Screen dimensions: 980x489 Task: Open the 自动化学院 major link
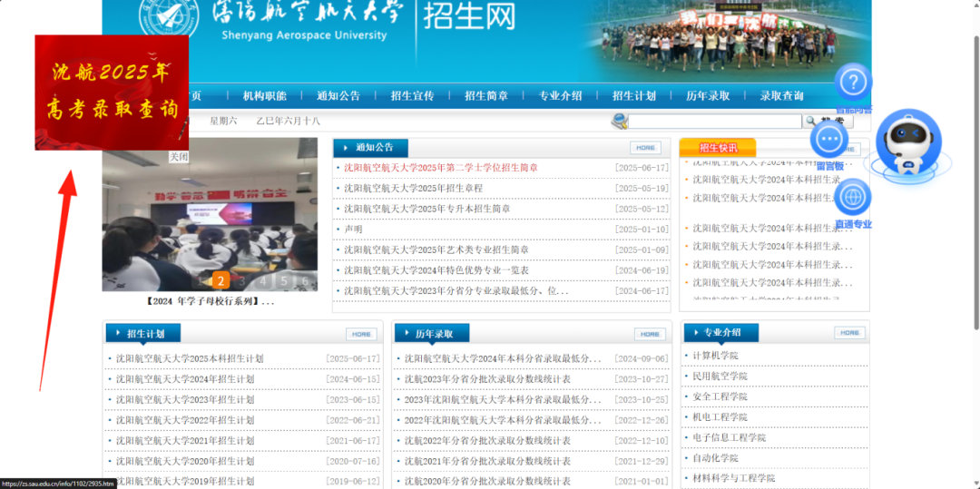[x=715, y=458]
